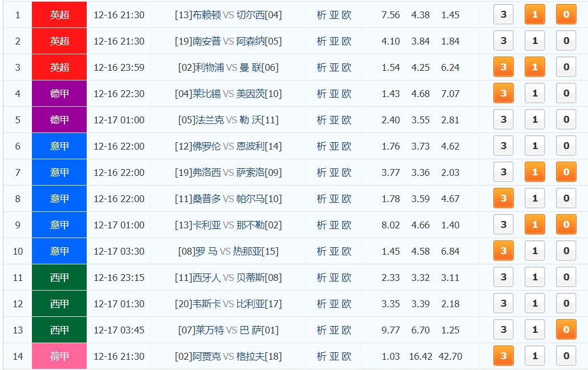Viewport: 588px width, 370px height.
Task: Click the 意甲 league cell in row 6
Action: [x=59, y=146]
